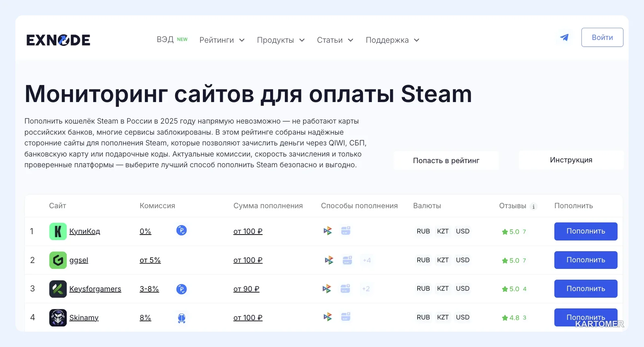Show the +2 more payment methods for Keysforgamers
This screenshot has width=644, height=347.
coord(366,289)
